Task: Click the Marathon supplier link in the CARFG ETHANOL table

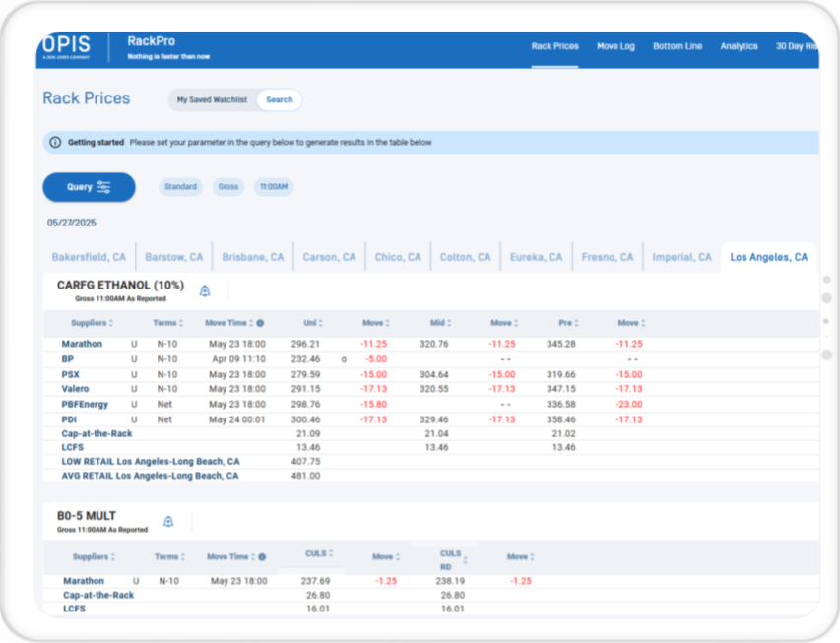Action: point(83,344)
